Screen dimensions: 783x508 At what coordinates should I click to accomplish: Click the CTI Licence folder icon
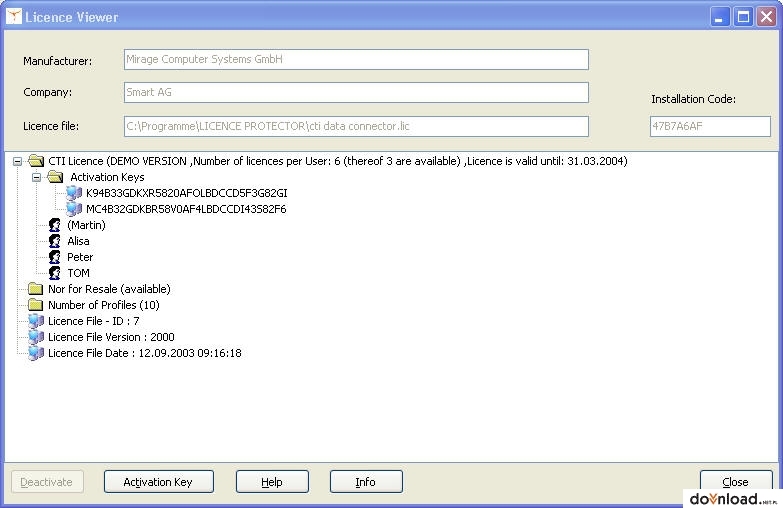[36, 161]
